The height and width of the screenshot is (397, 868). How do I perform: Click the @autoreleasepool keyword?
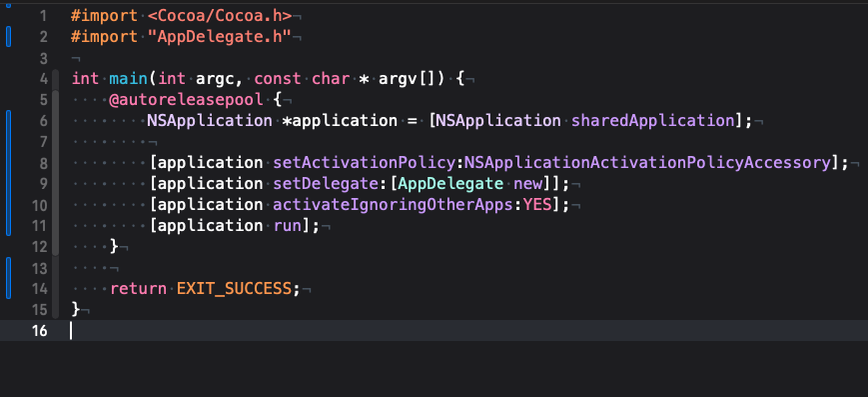(186, 100)
